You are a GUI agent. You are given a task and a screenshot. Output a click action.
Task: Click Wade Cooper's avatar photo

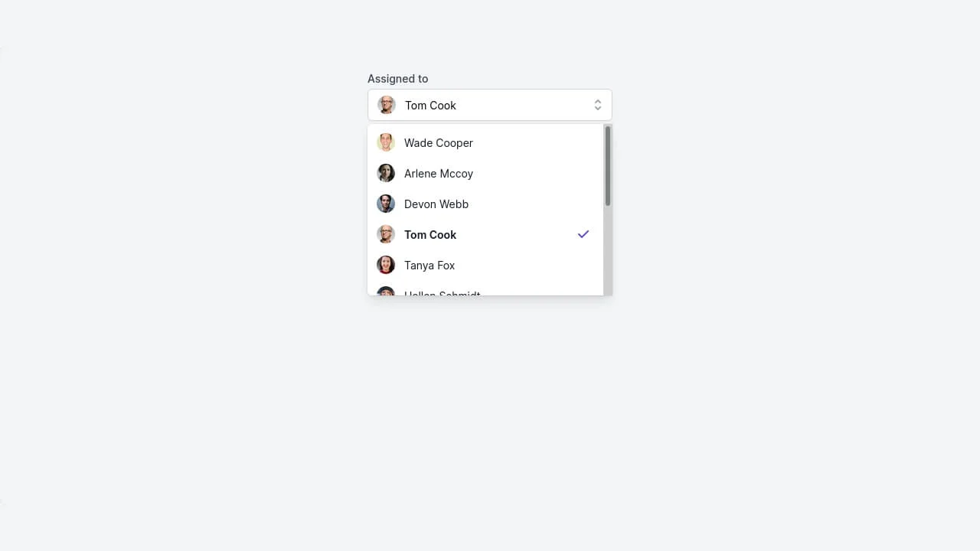click(385, 142)
